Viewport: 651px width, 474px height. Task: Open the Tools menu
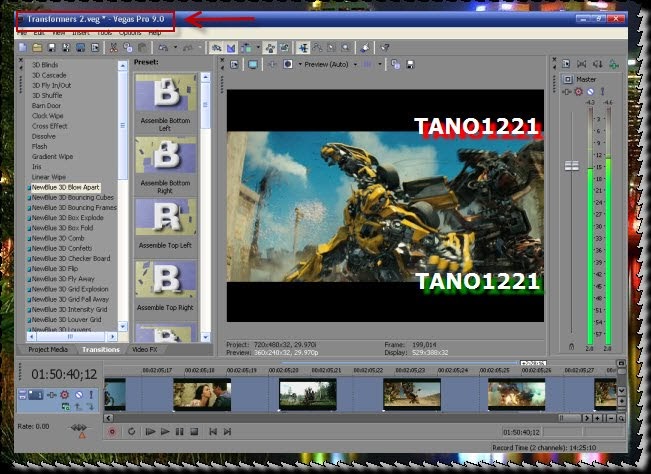(104, 32)
